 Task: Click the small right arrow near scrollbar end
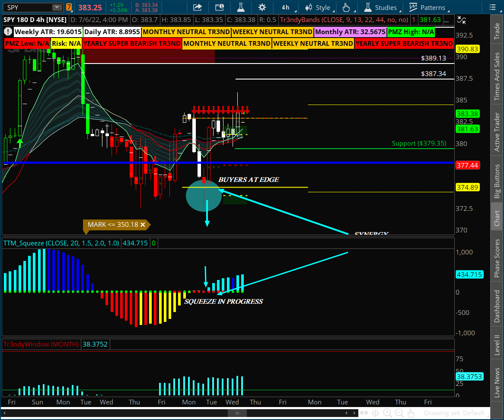[354, 413]
